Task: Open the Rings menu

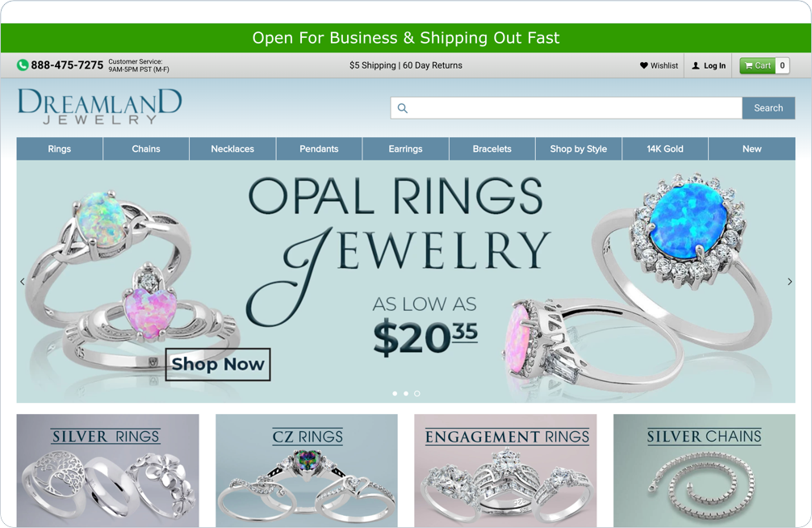Action: point(60,149)
